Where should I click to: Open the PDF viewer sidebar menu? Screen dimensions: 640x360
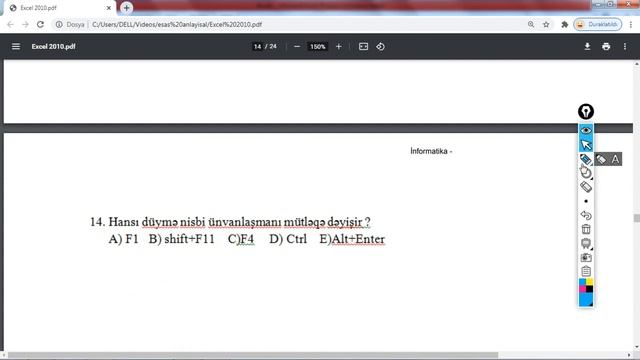click(x=16, y=47)
